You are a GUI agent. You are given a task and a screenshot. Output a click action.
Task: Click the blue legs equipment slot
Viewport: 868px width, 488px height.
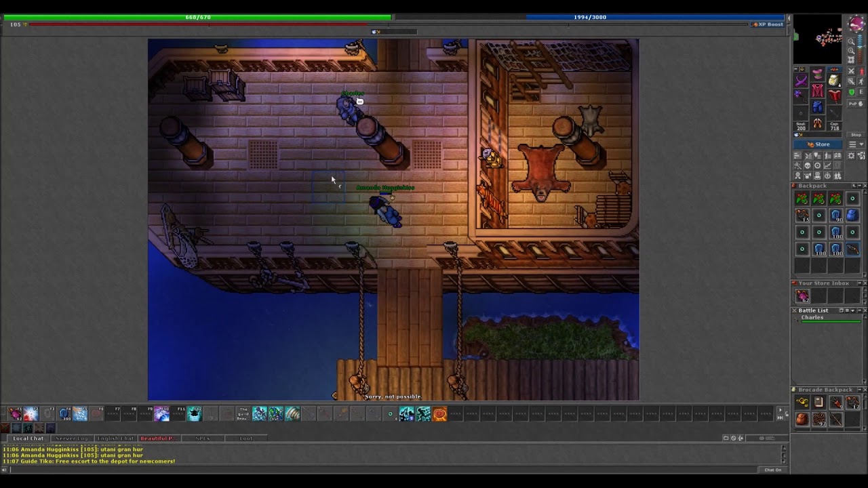pos(818,106)
